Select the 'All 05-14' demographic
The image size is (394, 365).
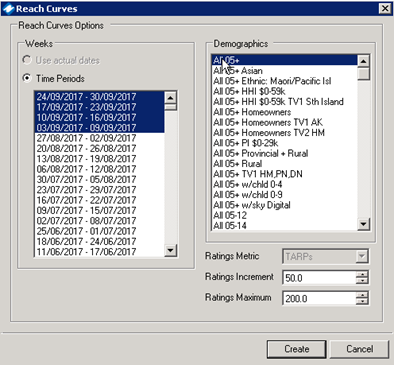[x=284, y=226]
